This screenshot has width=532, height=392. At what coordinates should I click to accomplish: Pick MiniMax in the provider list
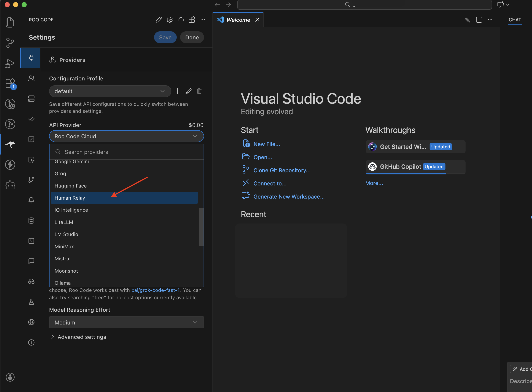[x=124, y=247]
